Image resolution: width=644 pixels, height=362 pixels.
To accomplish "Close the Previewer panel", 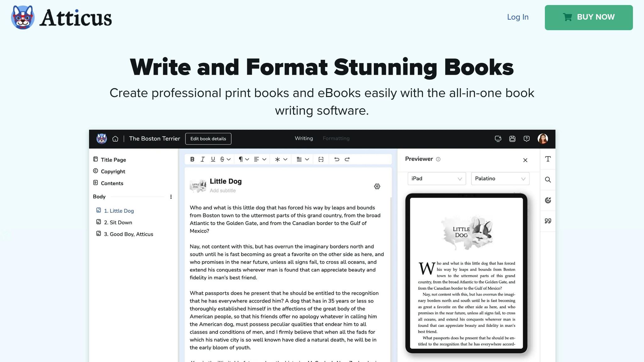I will point(525,160).
